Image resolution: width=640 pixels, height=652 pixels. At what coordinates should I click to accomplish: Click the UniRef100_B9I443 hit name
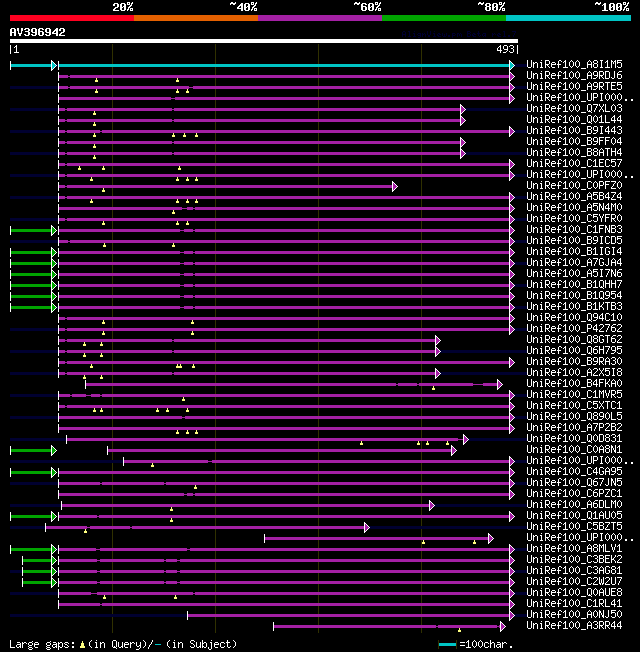(x=574, y=131)
